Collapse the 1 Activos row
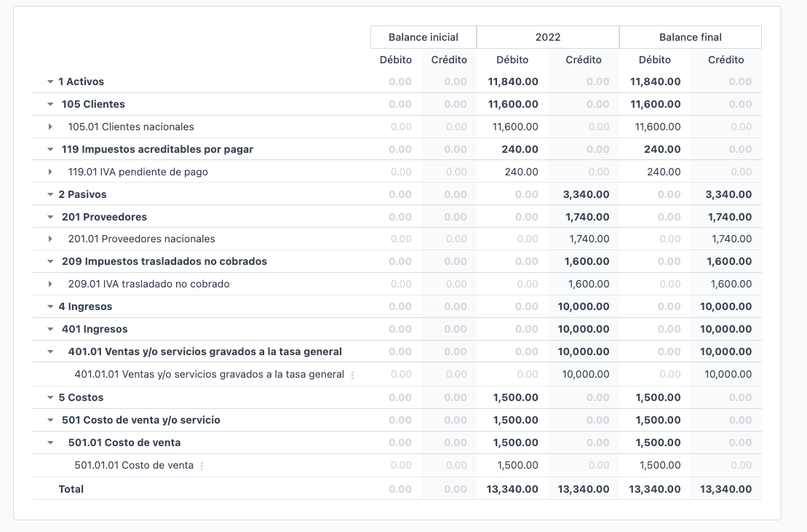This screenshot has height=532, width=807. 50,82
